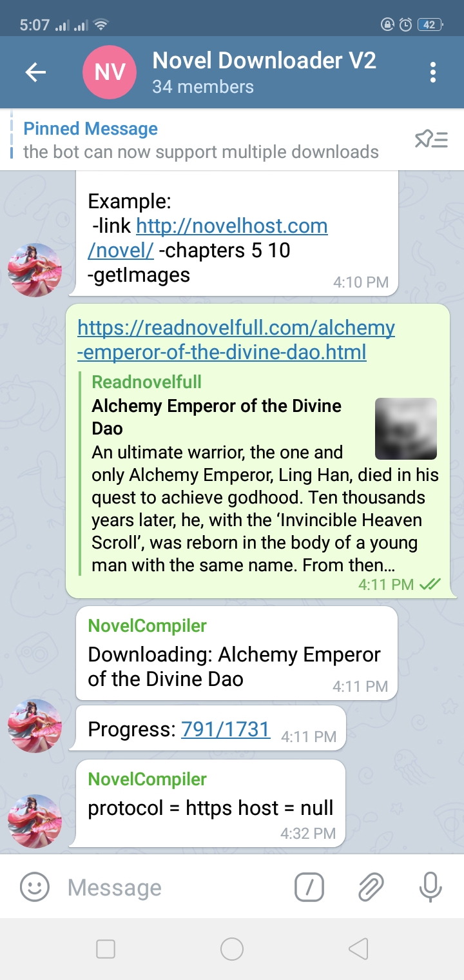Tap the paperclip attachment icon
464x980 pixels.
pos(371,887)
